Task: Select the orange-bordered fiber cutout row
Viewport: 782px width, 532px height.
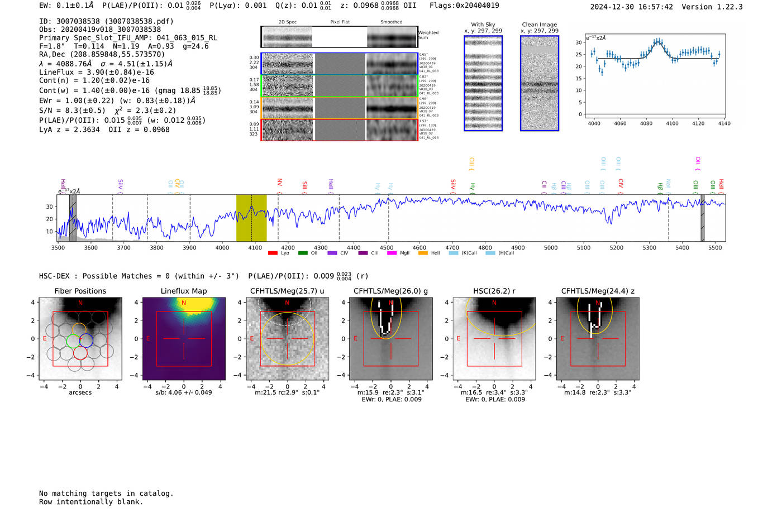Action: pos(339,108)
